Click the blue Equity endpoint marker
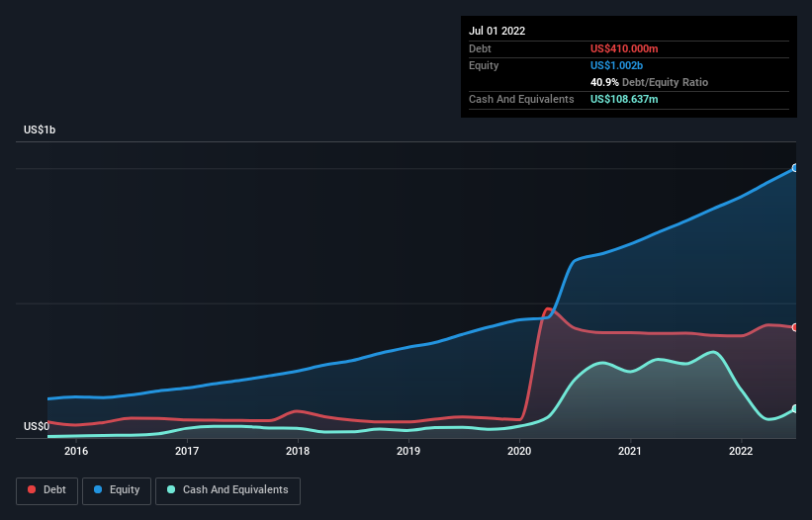The width and height of the screenshot is (812, 520). pyautogui.click(x=795, y=168)
